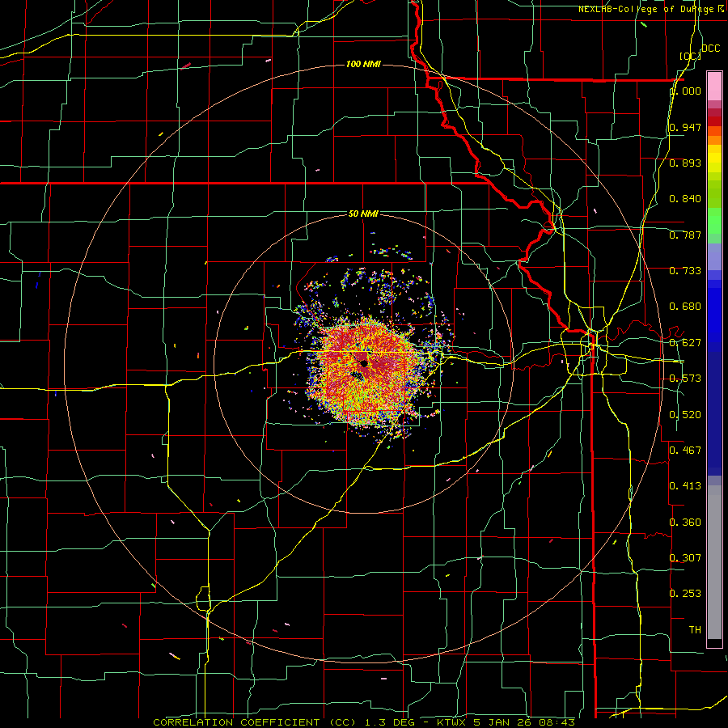728x728 pixels.
Task: Click the 0.893 value on the legend
Action: point(685,163)
